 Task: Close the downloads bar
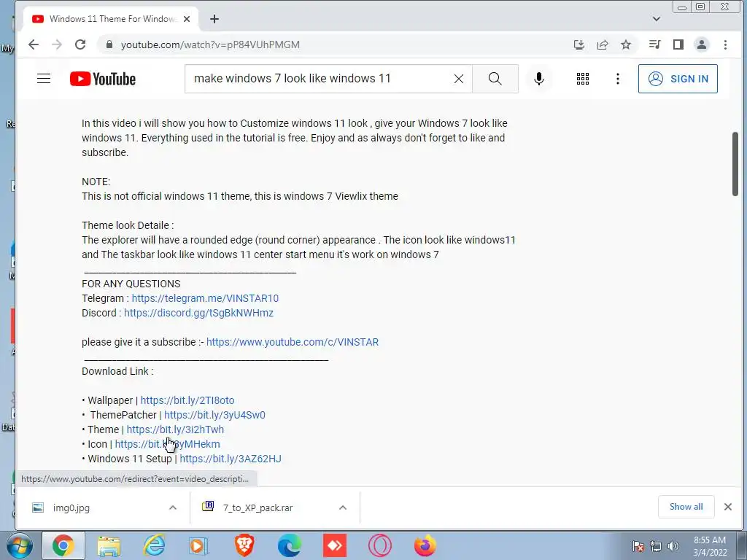pyautogui.click(x=727, y=507)
